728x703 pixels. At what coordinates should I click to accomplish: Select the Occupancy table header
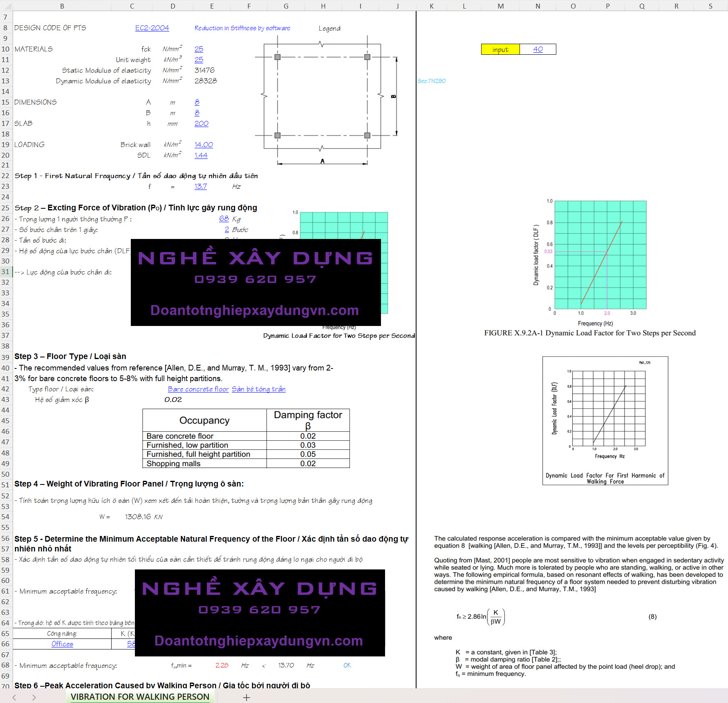click(x=204, y=420)
